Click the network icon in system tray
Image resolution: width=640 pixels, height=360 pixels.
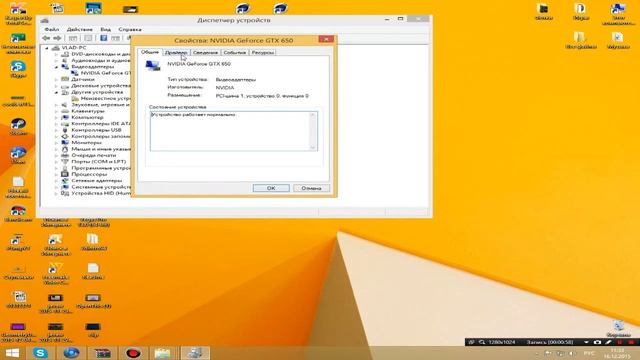(560, 353)
